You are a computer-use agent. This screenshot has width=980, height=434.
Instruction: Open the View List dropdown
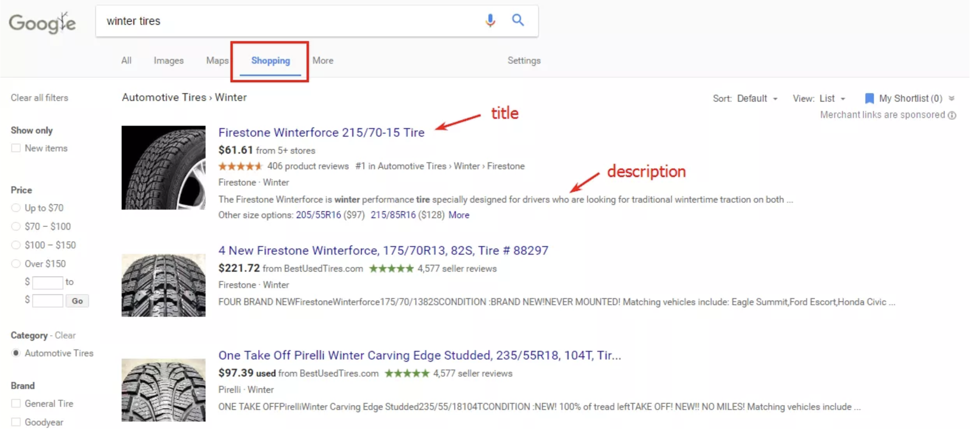pyautogui.click(x=832, y=99)
